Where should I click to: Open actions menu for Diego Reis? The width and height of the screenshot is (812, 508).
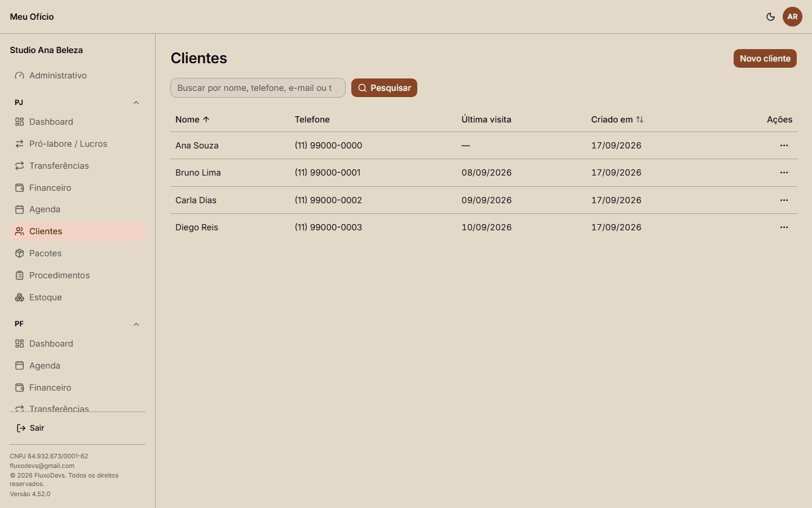[x=784, y=227]
